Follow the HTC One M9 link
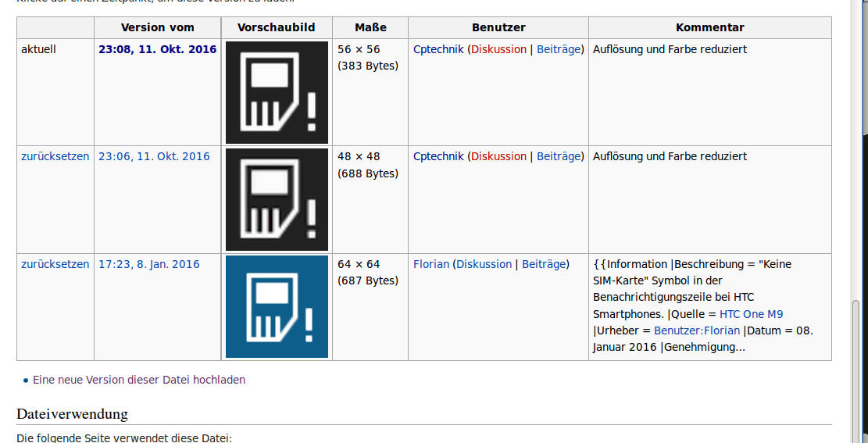 [751, 315]
